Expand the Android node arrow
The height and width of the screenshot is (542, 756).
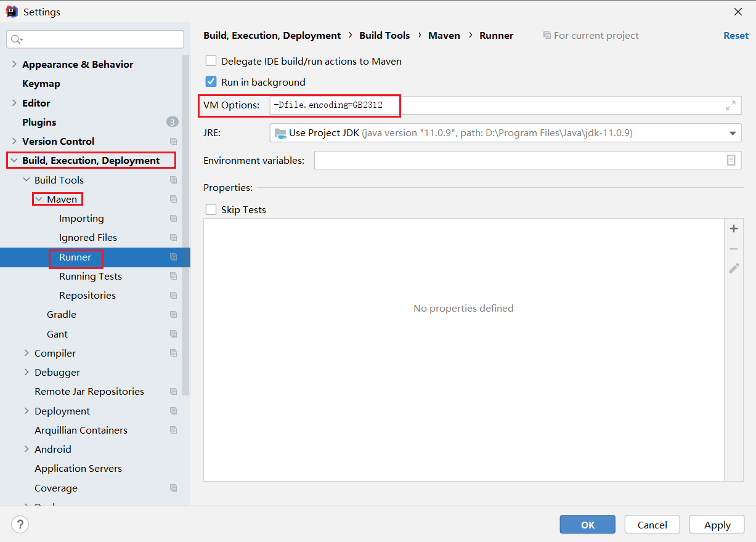click(26, 449)
